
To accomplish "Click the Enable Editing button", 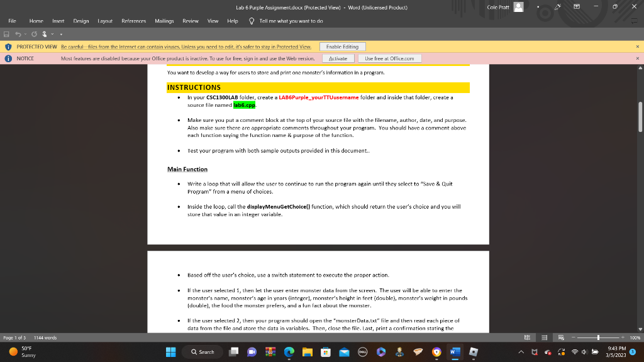I will click(x=343, y=46).
